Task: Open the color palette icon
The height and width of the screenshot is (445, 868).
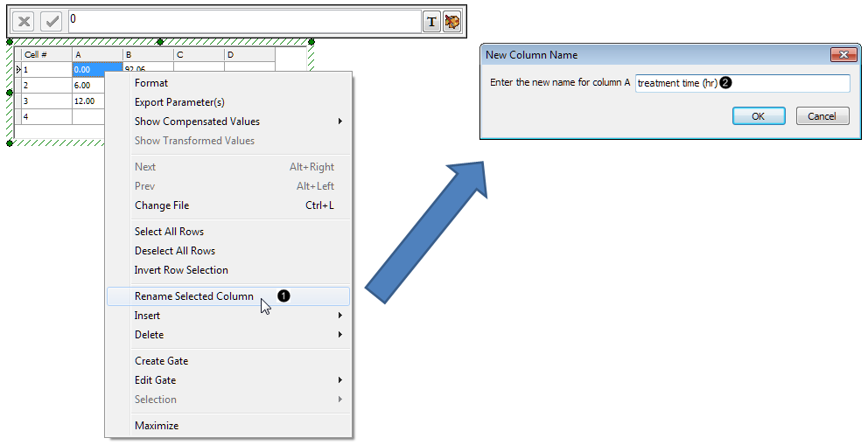Action: pos(451,22)
